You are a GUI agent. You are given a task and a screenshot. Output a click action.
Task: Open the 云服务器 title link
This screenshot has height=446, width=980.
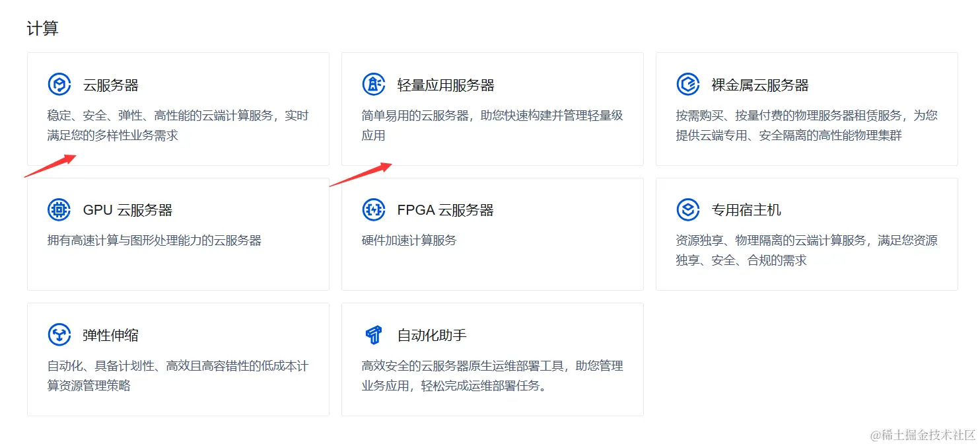[111, 85]
